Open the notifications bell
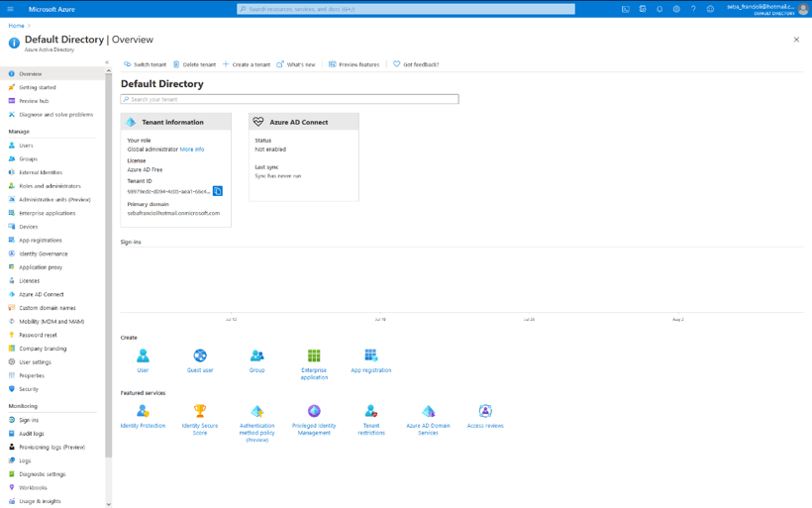This screenshot has width=812, height=508. click(660, 9)
